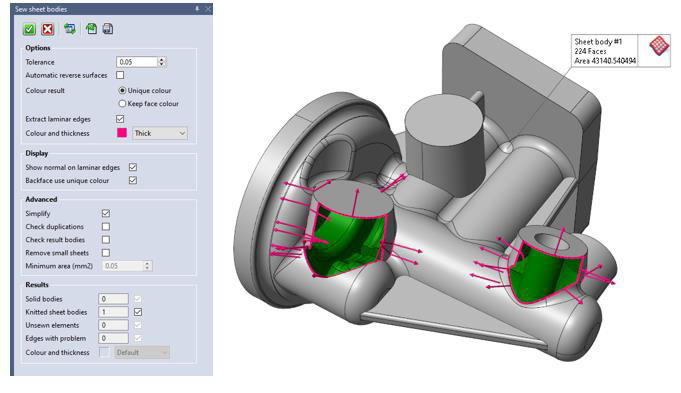Enable Check result bodies checkbox

click(x=106, y=239)
